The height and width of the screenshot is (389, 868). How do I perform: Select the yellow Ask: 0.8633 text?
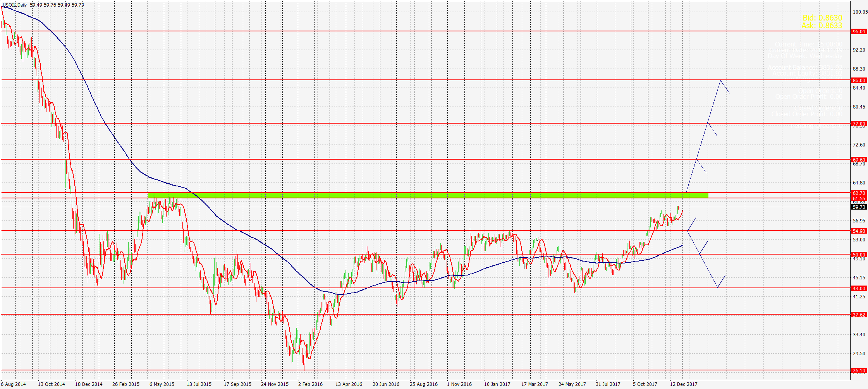point(822,26)
